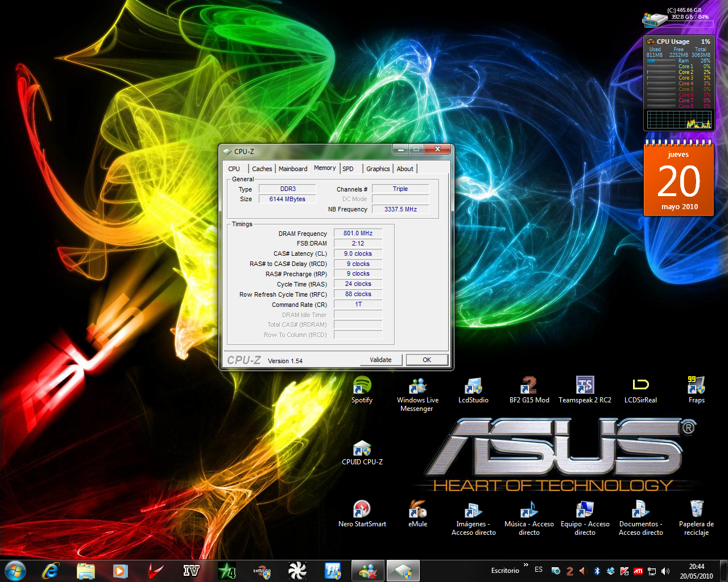Open the GTA IV taskbar shortcut

pos(191,570)
